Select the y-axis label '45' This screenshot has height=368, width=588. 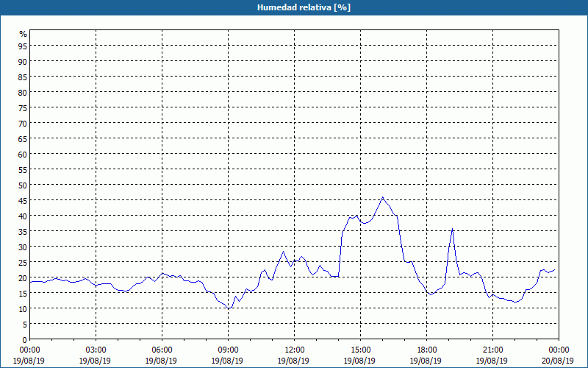click(23, 200)
